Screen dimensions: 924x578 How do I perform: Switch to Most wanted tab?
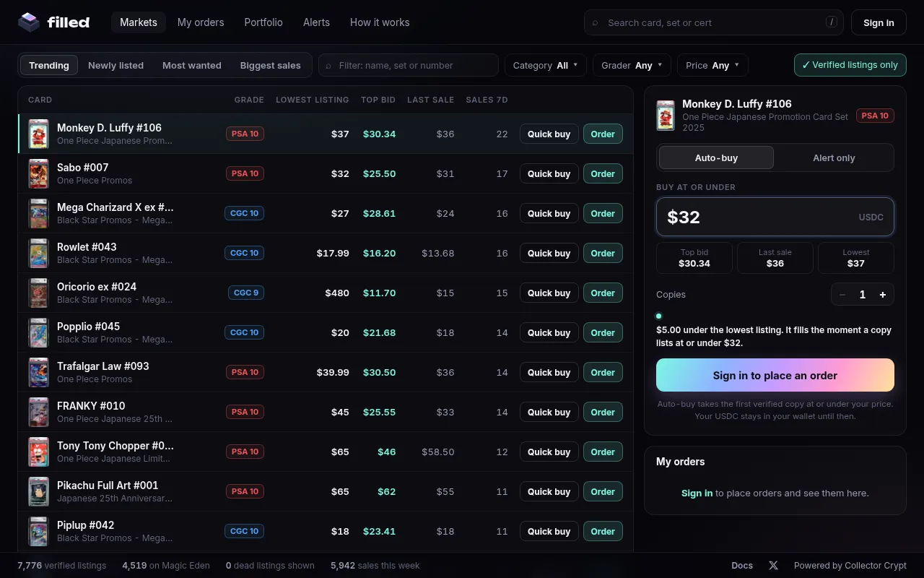pyautogui.click(x=192, y=65)
